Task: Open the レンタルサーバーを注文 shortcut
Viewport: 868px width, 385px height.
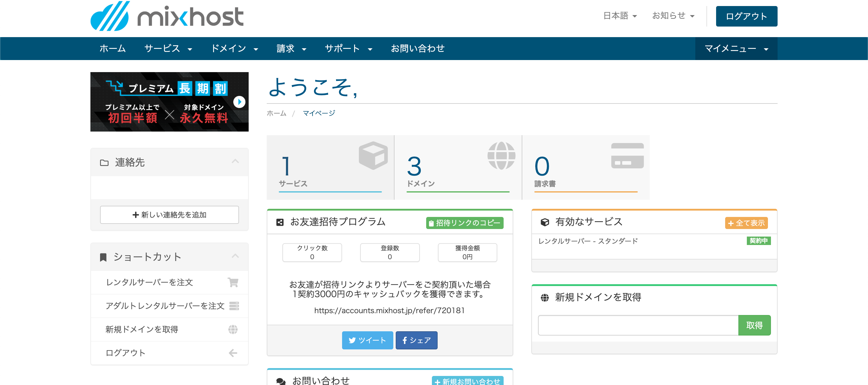Action: 169,282
